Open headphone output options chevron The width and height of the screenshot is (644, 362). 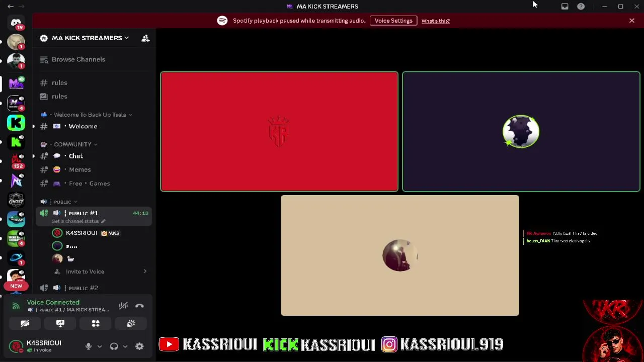tap(125, 346)
